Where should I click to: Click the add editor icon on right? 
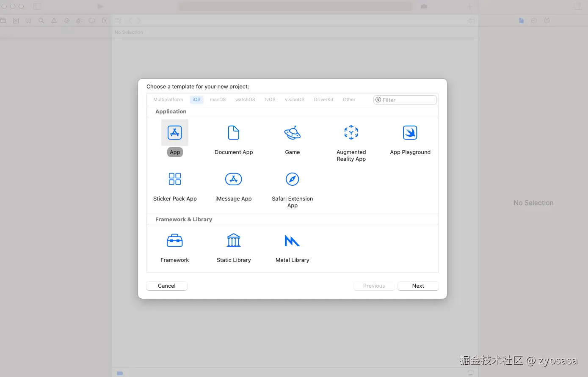(472, 20)
